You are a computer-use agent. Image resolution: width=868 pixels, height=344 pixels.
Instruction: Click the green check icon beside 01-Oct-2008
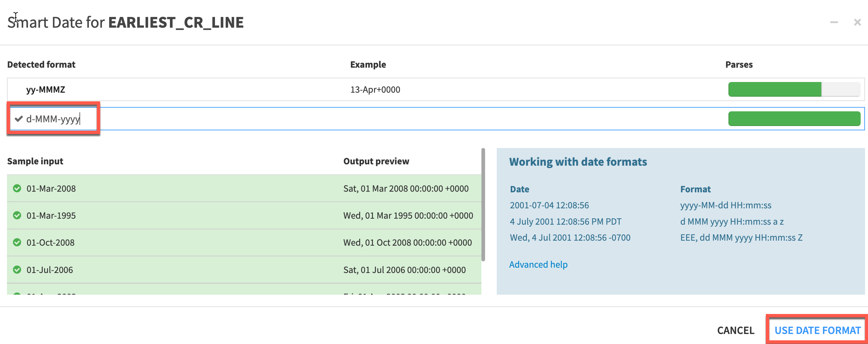click(x=17, y=242)
